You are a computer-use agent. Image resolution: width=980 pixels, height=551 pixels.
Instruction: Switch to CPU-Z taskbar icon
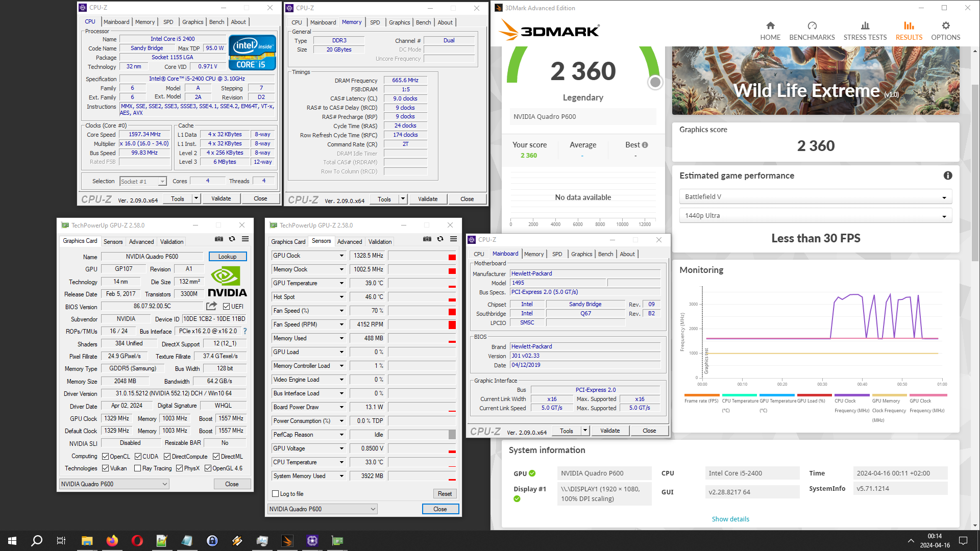coord(312,541)
